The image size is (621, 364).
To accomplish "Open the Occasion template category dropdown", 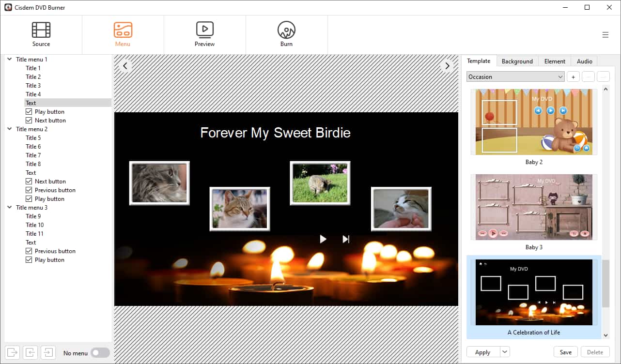I will pyautogui.click(x=515, y=77).
